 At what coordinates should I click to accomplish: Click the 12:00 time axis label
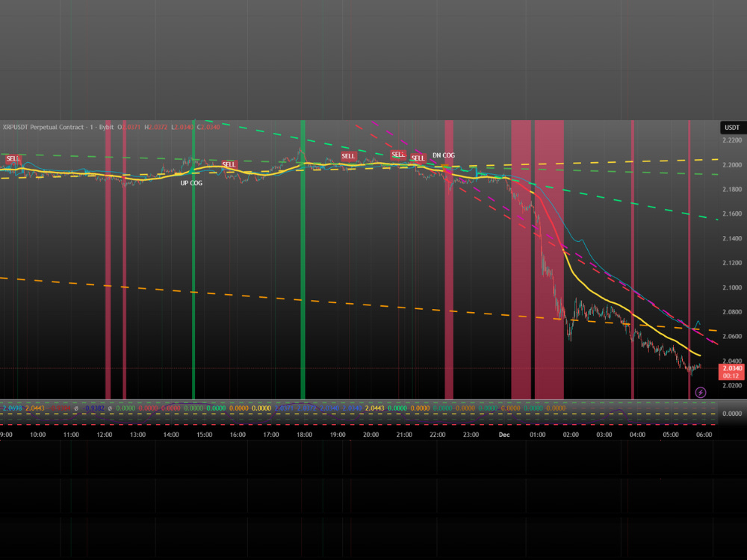(105, 435)
